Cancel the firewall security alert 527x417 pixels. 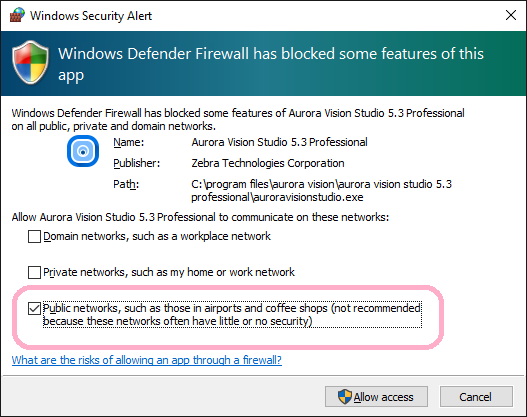click(476, 397)
